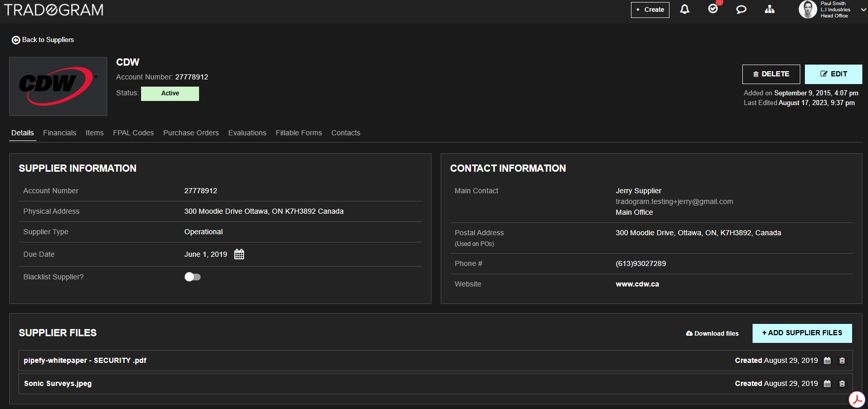
Task: Click the Main Office text
Action: [x=634, y=212]
